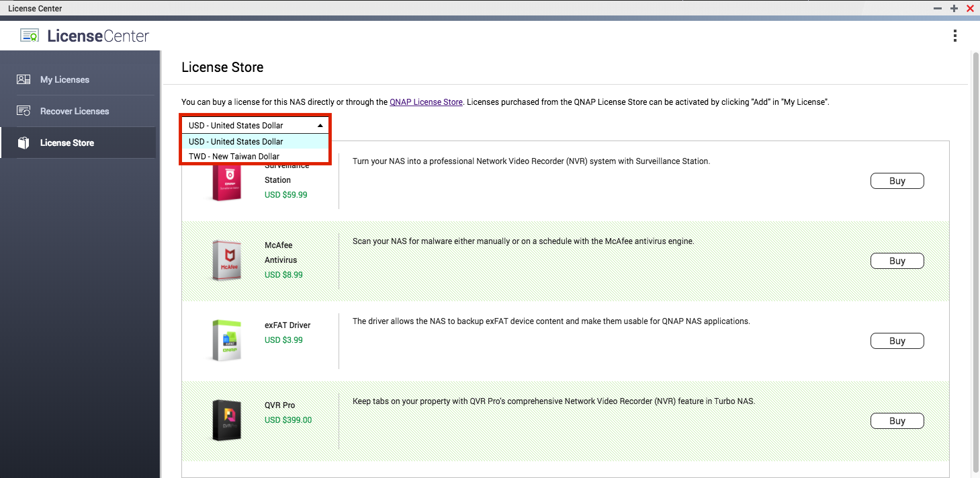This screenshot has height=478, width=980.
Task: Switch to the Recover Licenses tab
Action: coord(78,111)
